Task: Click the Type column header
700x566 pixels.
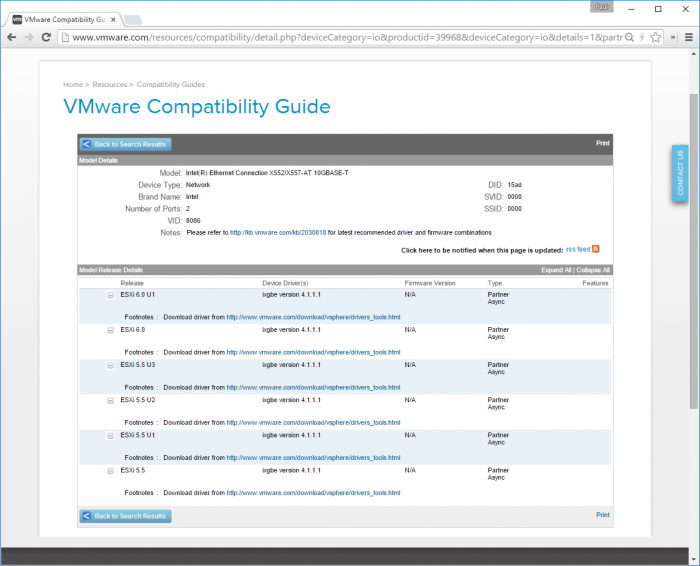Action: (495, 283)
